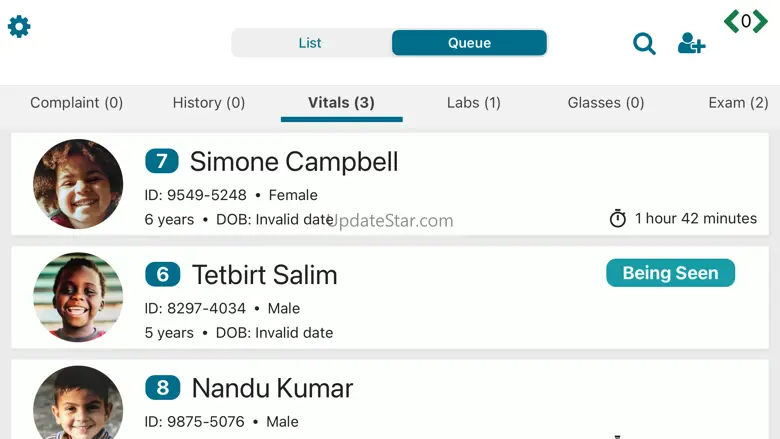Open Nandu Kumar's patient record
Screen dimensions: 780x439
(x=390, y=400)
